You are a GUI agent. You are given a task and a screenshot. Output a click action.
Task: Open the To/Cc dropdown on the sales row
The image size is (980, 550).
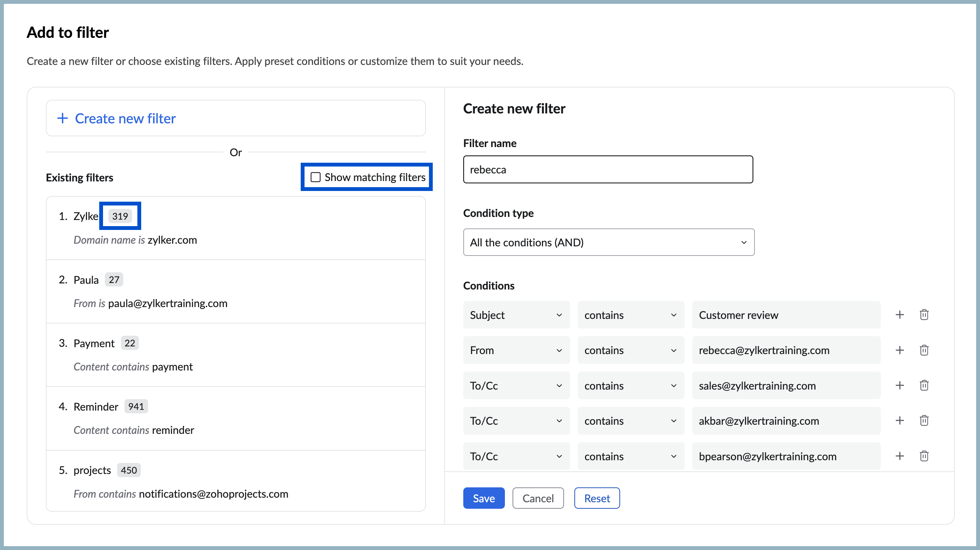pyautogui.click(x=516, y=385)
